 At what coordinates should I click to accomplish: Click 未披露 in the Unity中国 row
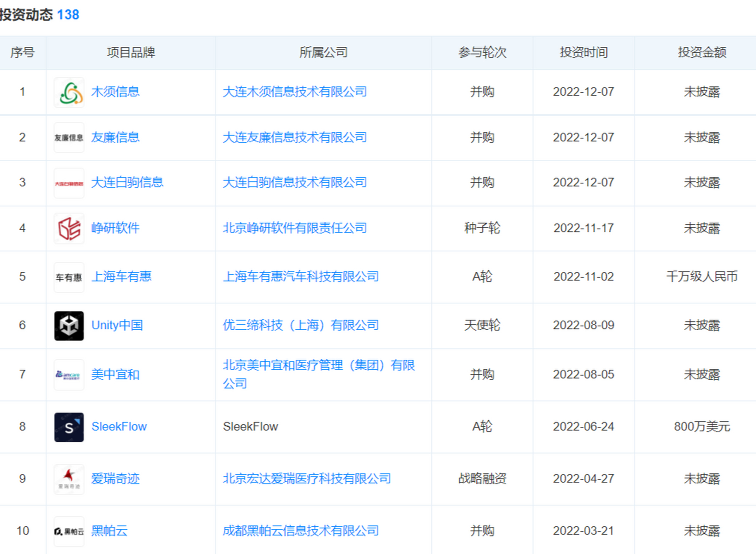pos(702,325)
